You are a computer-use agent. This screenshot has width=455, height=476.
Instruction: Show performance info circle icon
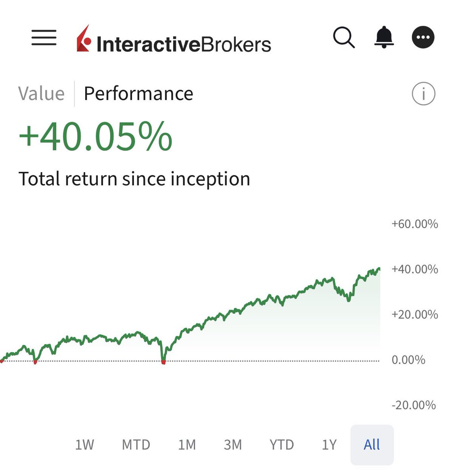423,94
